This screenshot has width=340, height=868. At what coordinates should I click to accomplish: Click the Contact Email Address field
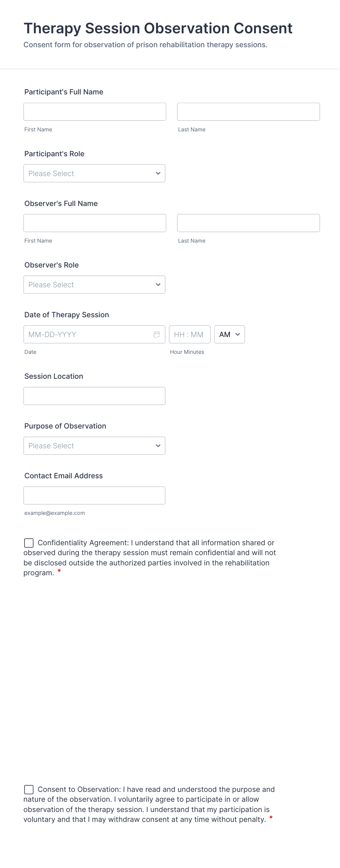(94, 495)
